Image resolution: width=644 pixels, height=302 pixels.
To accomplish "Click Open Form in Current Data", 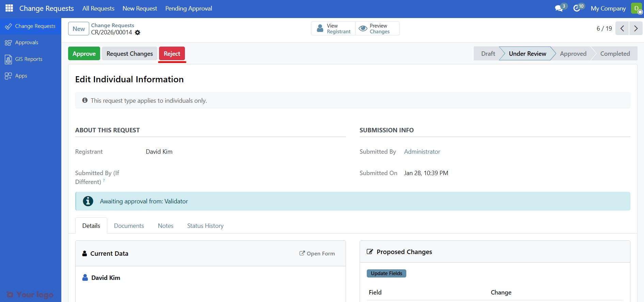I will (x=317, y=254).
